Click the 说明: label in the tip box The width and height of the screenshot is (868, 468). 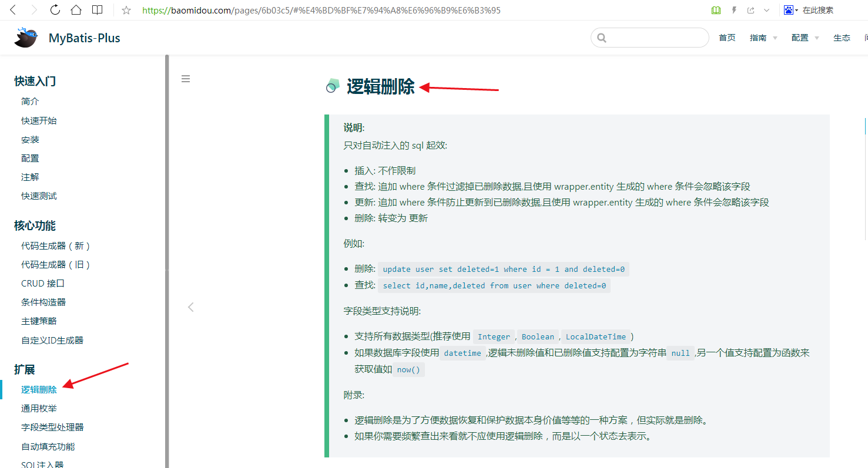click(x=354, y=128)
